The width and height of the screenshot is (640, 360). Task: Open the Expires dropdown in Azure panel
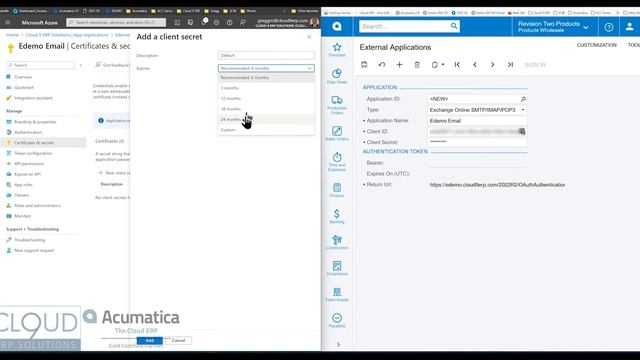click(266, 68)
